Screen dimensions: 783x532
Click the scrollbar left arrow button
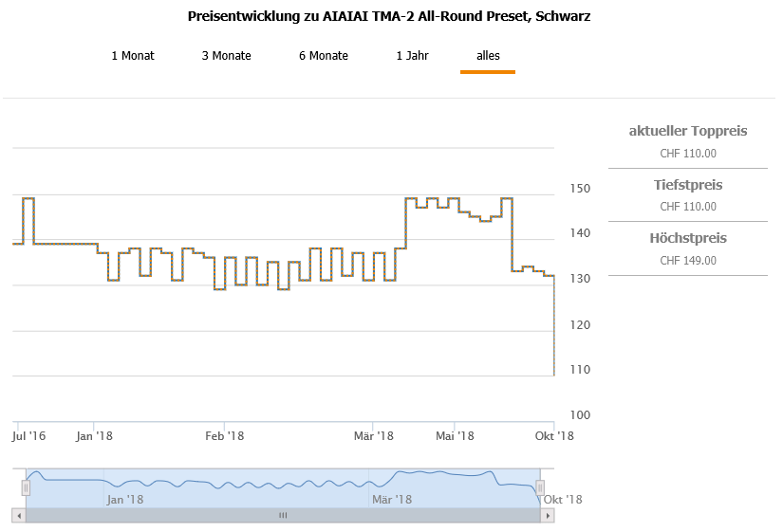click(19, 515)
